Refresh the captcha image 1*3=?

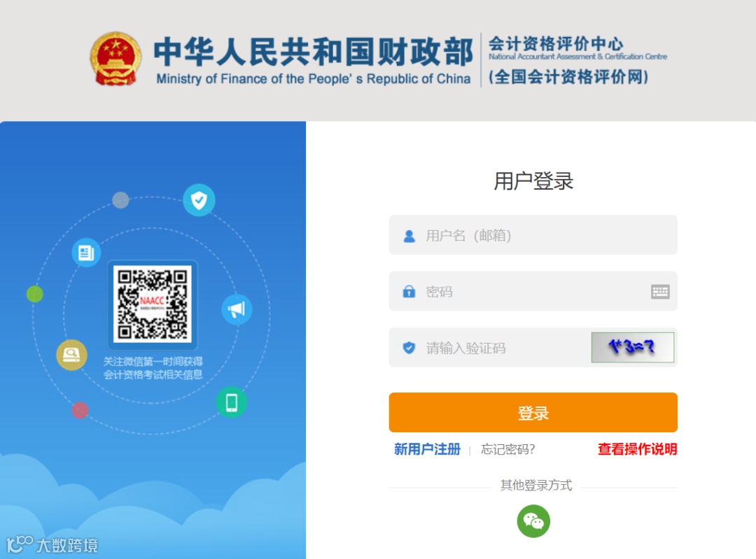(633, 348)
